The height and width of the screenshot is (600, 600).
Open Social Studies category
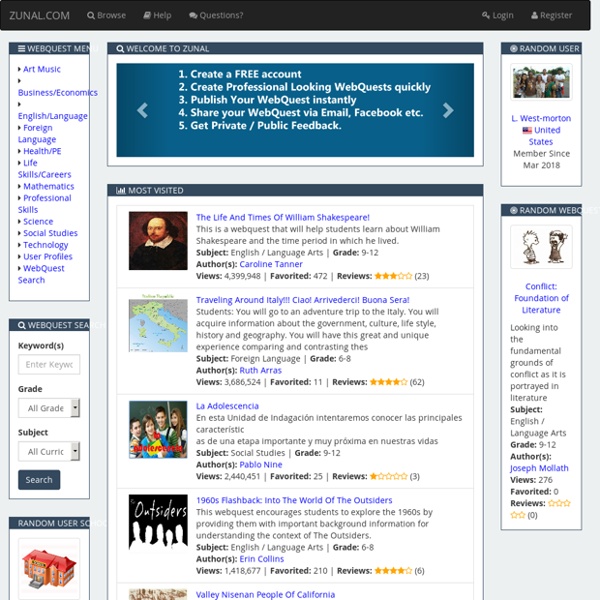(x=50, y=233)
